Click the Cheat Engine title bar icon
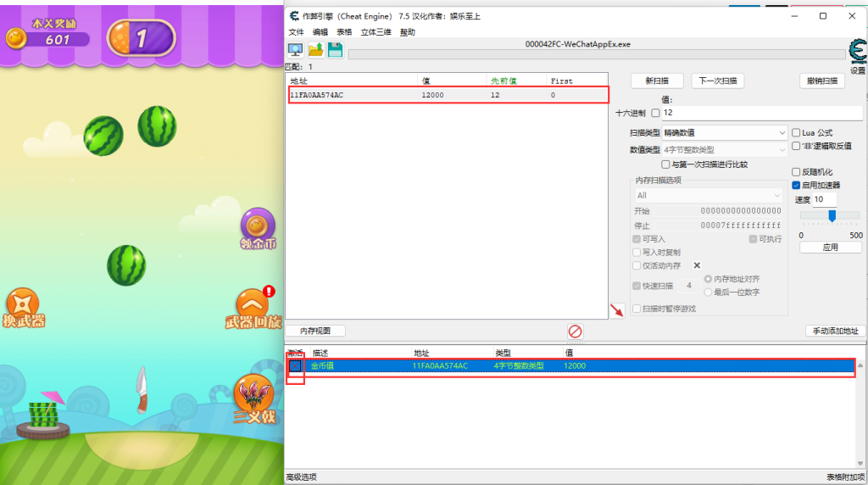This screenshot has height=485, width=868. (294, 16)
